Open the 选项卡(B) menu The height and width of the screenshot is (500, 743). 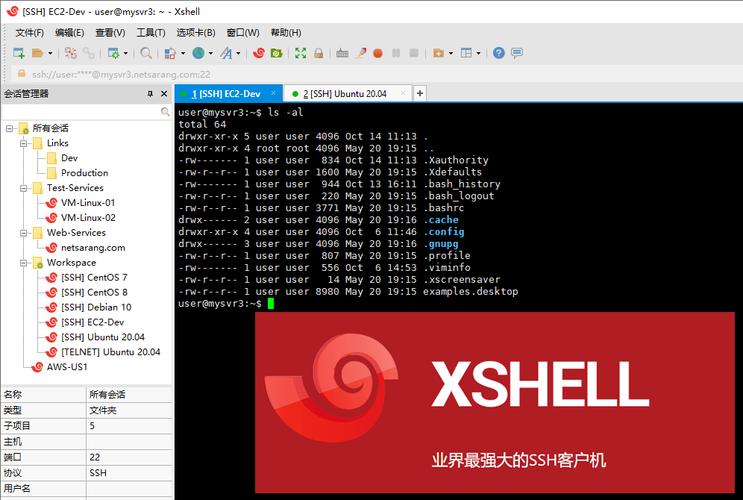coord(196,33)
